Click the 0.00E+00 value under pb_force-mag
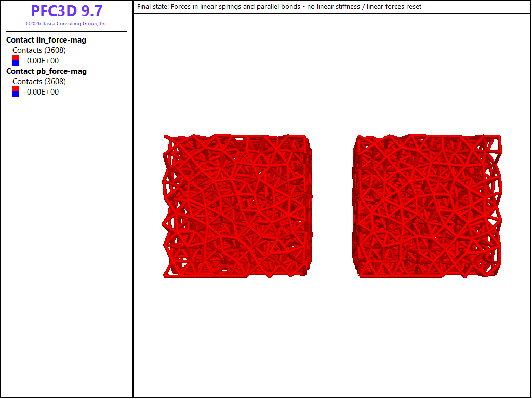 pos(43,92)
